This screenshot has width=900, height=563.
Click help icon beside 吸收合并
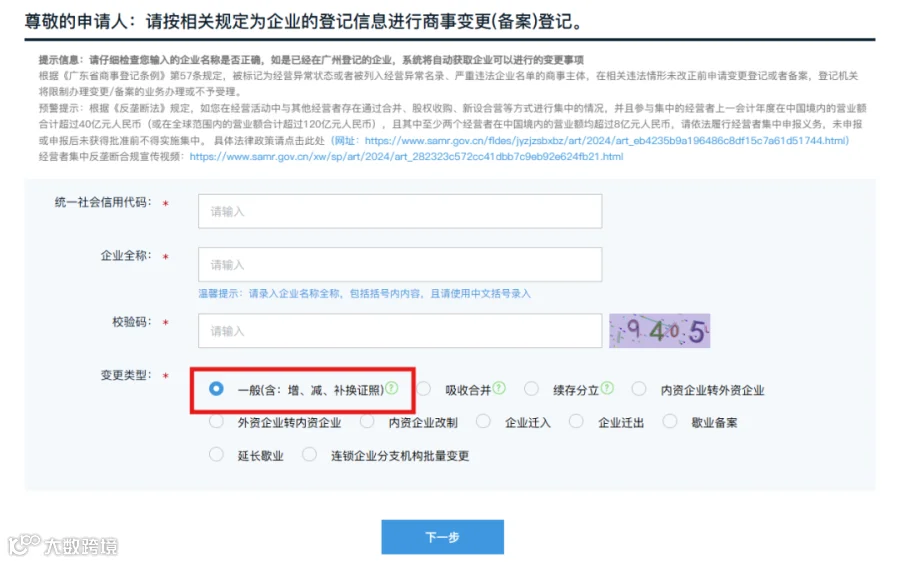click(x=499, y=388)
